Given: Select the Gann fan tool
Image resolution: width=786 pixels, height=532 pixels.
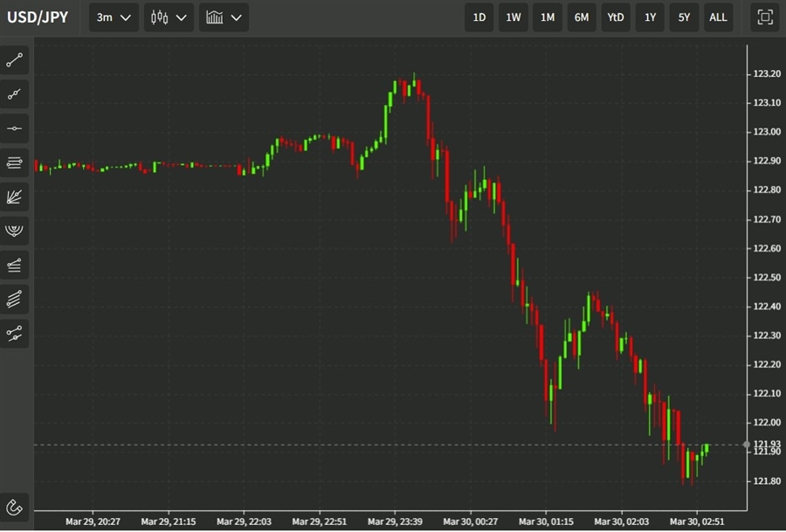Looking at the screenshot, I should coord(14,197).
